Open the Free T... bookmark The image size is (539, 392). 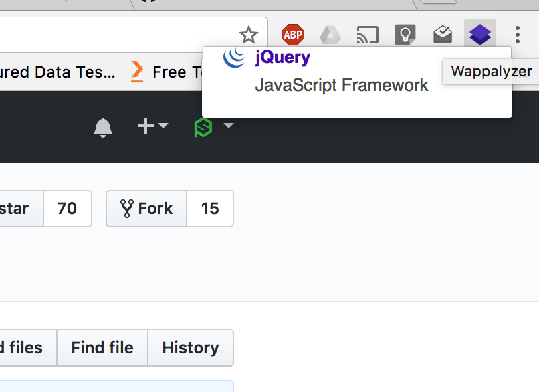[167, 72]
